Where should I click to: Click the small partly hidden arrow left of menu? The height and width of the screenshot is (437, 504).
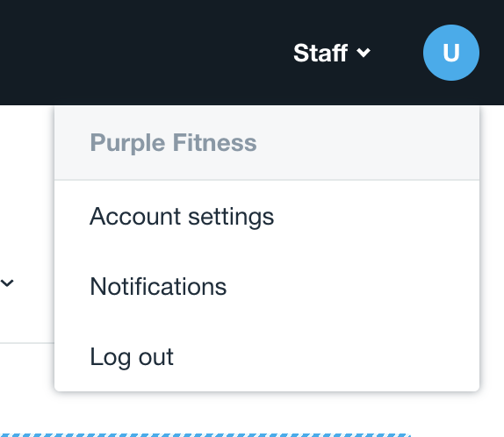[7, 283]
